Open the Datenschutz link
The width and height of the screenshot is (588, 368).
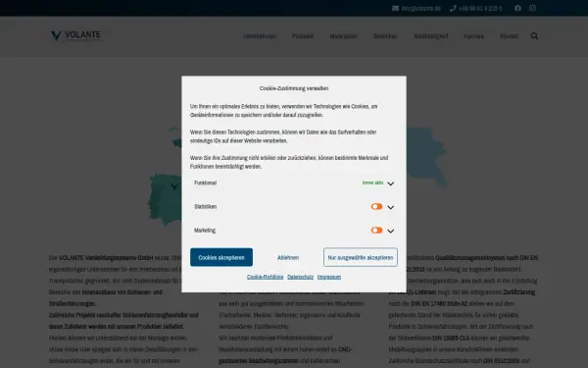point(301,277)
